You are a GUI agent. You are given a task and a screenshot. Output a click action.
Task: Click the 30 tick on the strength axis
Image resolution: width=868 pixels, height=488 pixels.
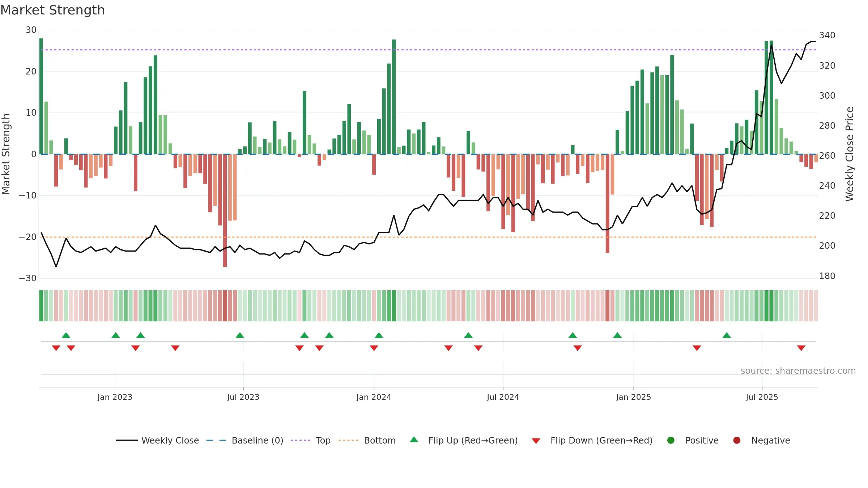(x=31, y=30)
